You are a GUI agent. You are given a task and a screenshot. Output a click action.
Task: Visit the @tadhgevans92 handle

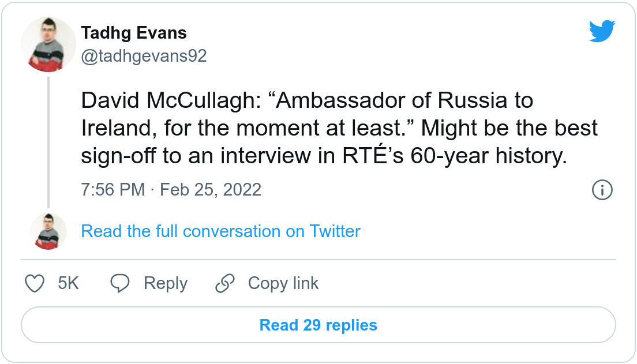coord(144,56)
